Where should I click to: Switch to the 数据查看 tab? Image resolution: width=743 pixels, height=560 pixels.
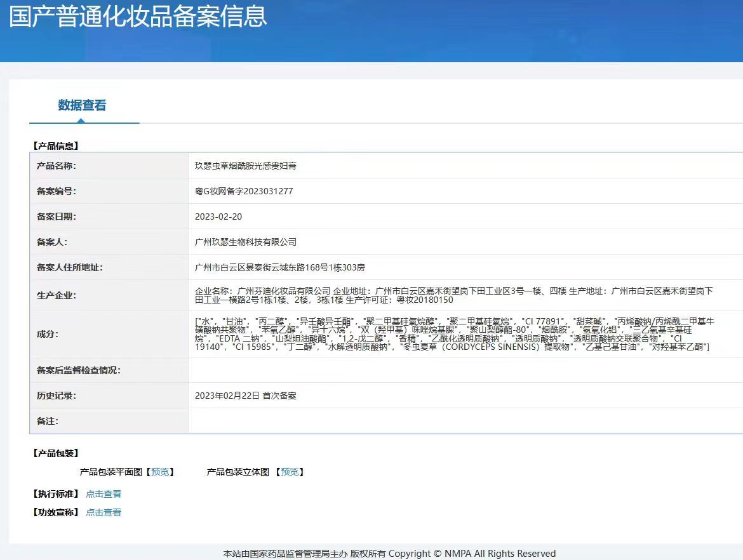point(82,105)
